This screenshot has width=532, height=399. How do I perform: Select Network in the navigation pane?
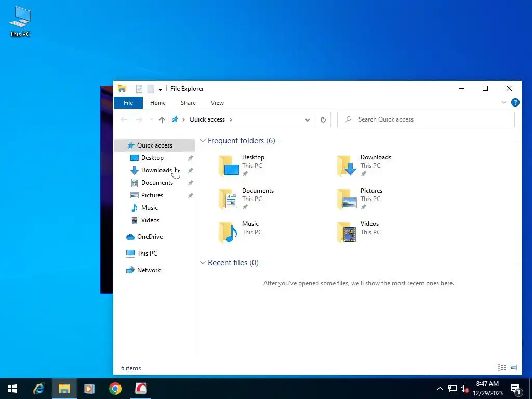(x=149, y=270)
